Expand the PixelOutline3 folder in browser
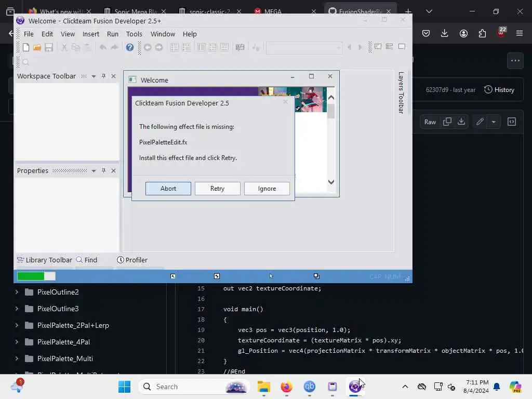 click(16, 309)
